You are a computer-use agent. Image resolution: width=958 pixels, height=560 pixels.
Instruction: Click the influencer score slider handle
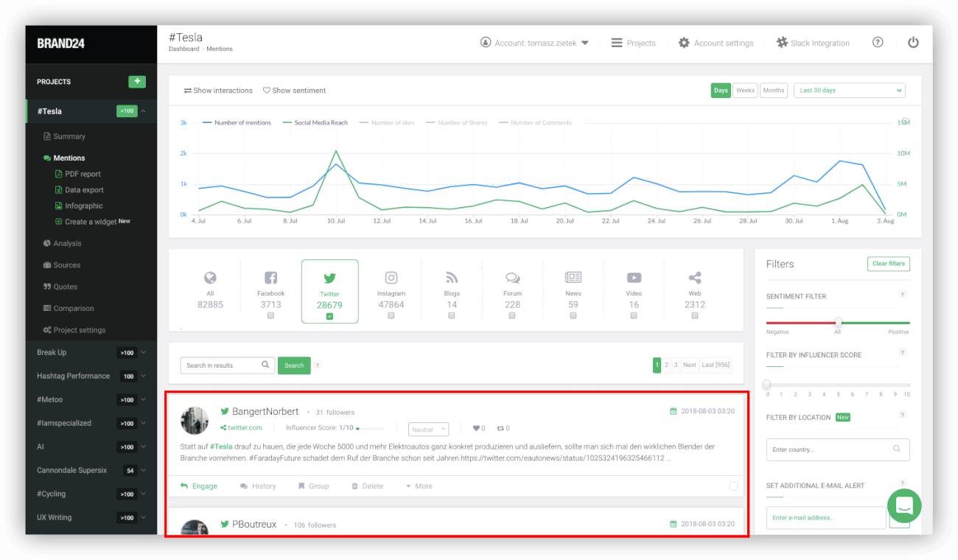767,385
